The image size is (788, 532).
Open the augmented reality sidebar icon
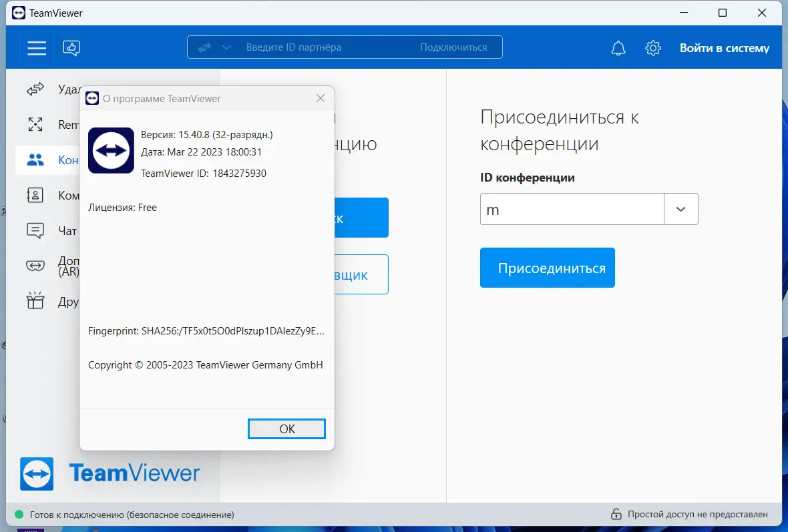(x=35, y=266)
